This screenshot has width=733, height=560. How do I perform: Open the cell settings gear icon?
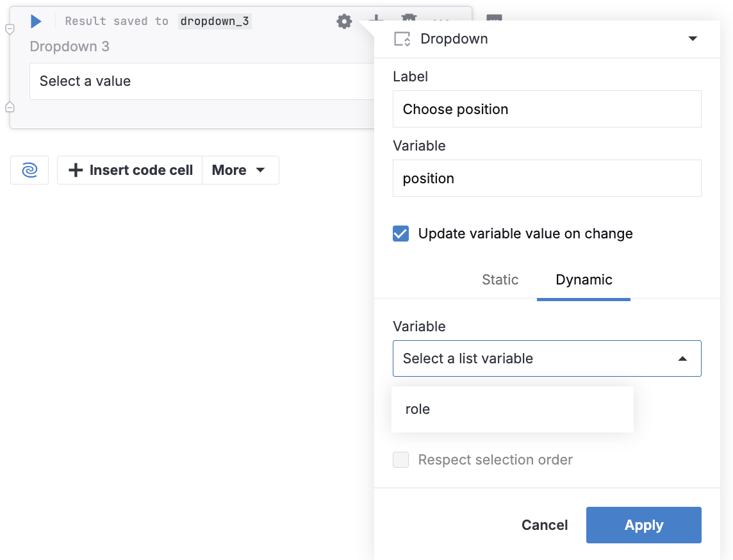pyautogui.click(x=344, y=21)
